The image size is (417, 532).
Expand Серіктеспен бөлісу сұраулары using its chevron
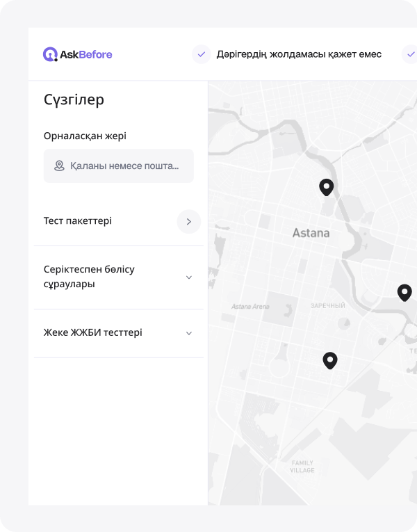click(188, 277)
